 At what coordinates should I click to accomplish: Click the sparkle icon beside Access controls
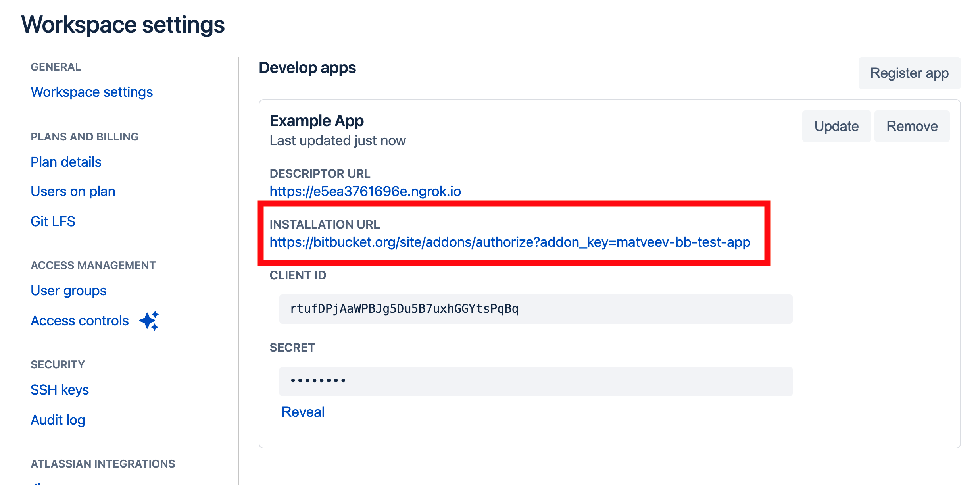(x=149, y=321)
